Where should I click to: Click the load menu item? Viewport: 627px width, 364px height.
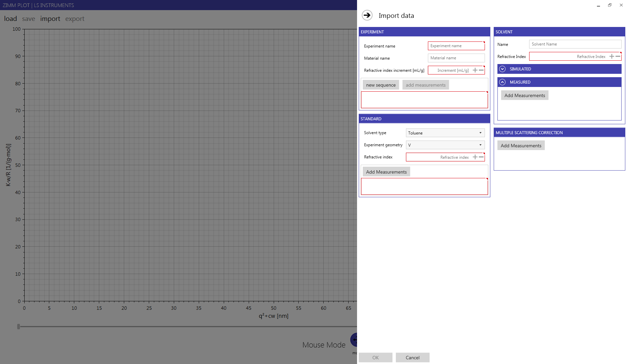(x=10, y=19)
